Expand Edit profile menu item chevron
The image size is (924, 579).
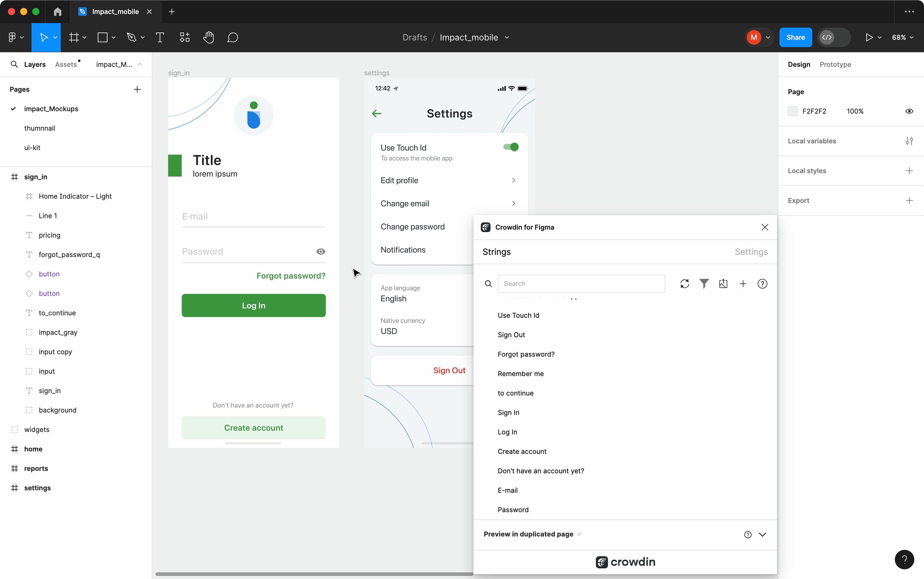514,180
